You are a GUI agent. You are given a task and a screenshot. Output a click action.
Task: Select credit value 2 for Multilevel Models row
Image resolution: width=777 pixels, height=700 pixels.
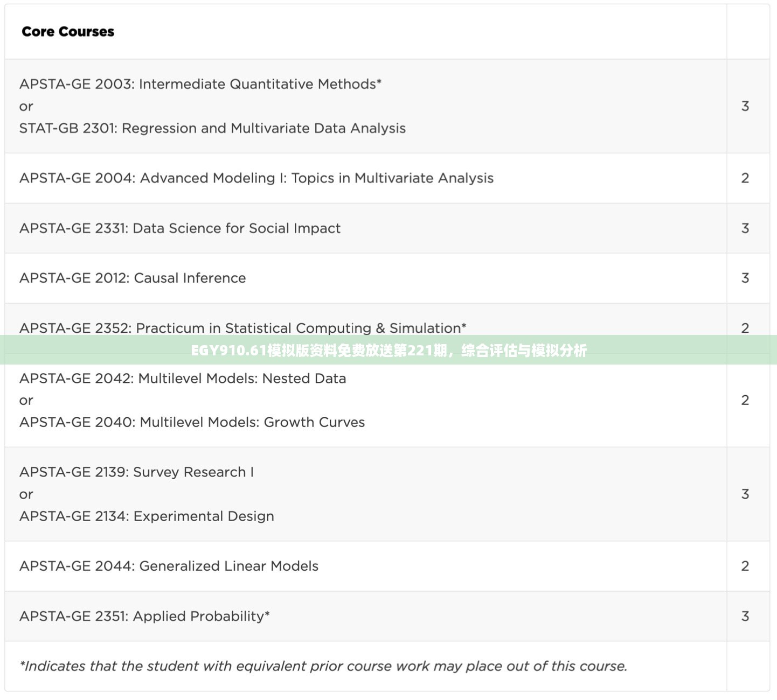[x=745, y=400]
